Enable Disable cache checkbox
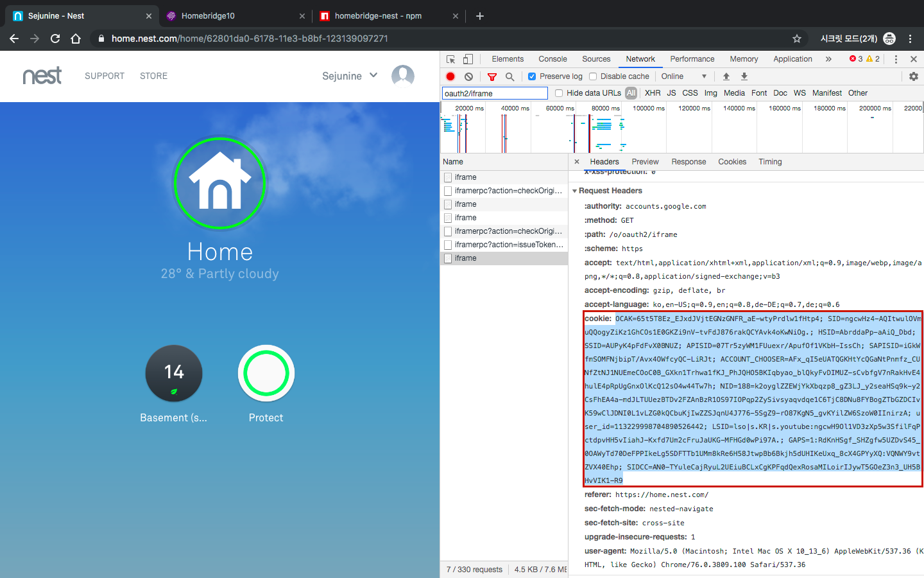The width and height of the screenshot is (924, 578). coord(593,76)
